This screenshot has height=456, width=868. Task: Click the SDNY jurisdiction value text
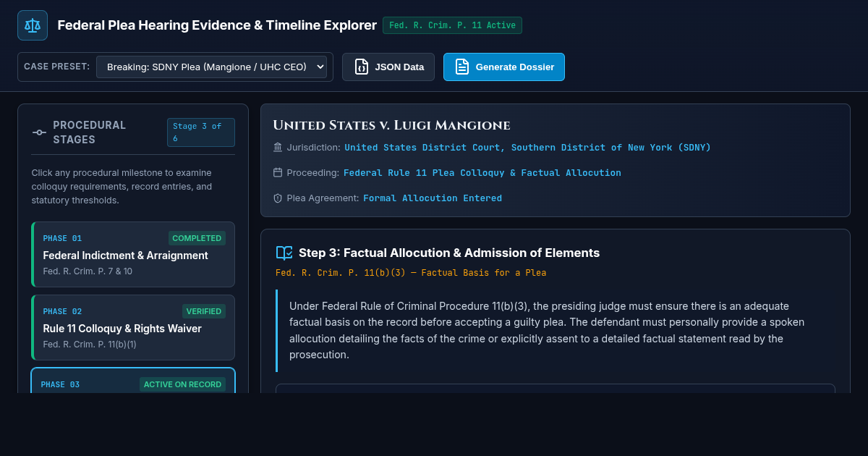click(x=527, y=147)
